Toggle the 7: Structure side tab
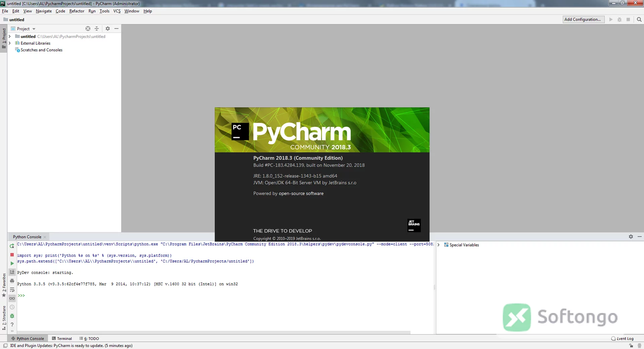Image resolution: width=644 pixels, height=349 pixels. coord(4,318)
